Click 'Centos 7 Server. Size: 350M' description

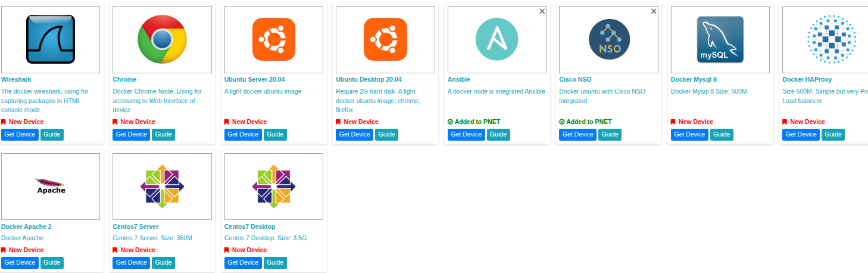point(152,238)
